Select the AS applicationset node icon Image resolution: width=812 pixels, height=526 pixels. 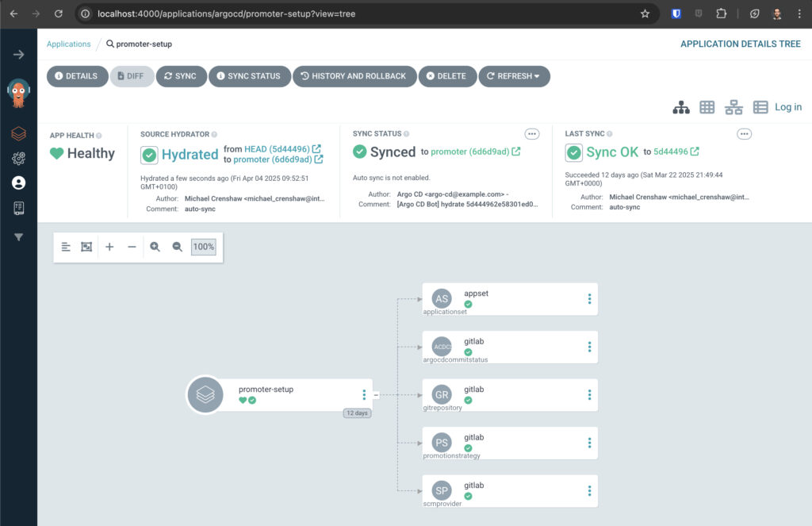click(x=442, y=299)
